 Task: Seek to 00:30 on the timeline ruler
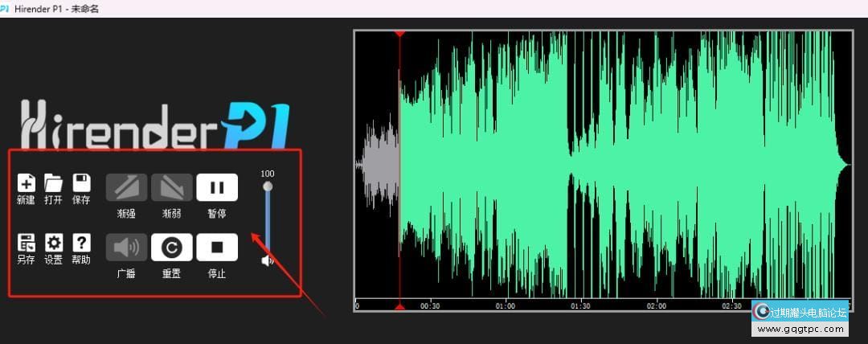(x=429, y=305)
